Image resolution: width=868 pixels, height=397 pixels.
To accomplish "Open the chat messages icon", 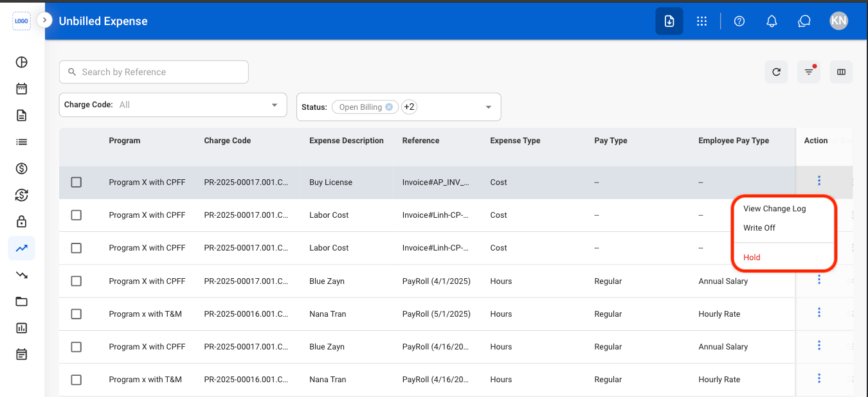I will tap(804, 21).
